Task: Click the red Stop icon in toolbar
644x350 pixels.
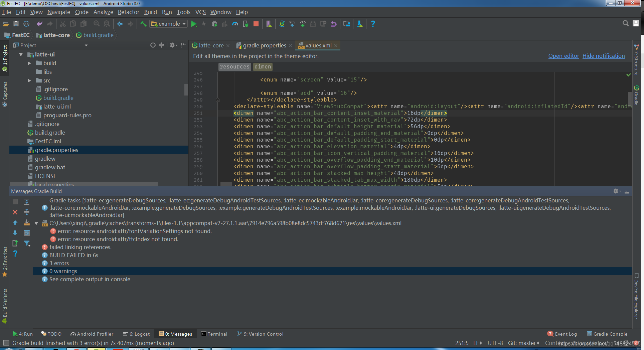Action: tap(256, 24)
